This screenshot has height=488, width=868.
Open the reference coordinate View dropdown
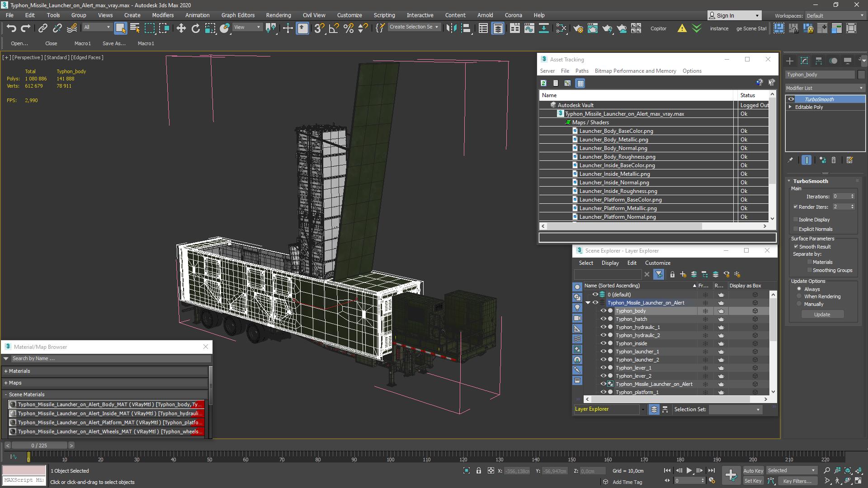click(247, 28)
